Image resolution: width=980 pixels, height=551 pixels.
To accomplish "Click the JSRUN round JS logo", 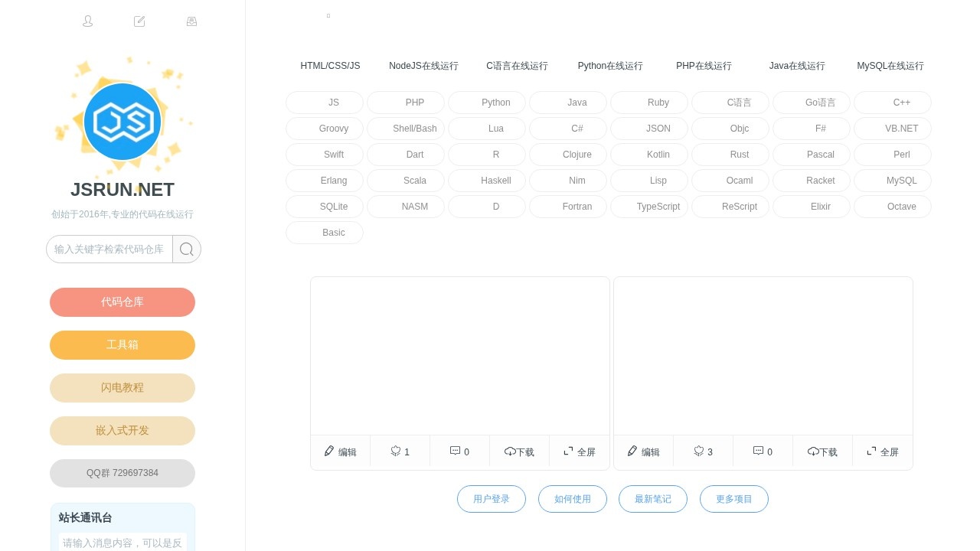I will click(x=122, y=122).
